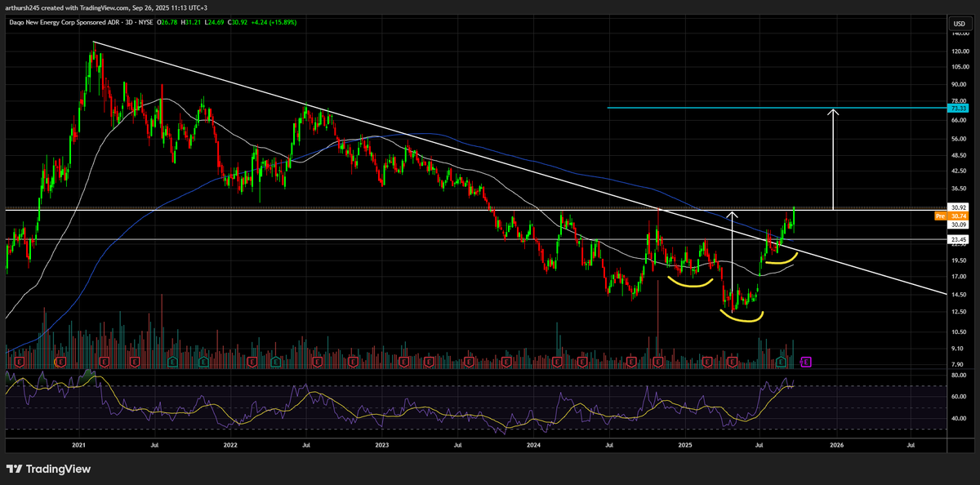Click the orange Pre market price tag

tap(951, 216)
